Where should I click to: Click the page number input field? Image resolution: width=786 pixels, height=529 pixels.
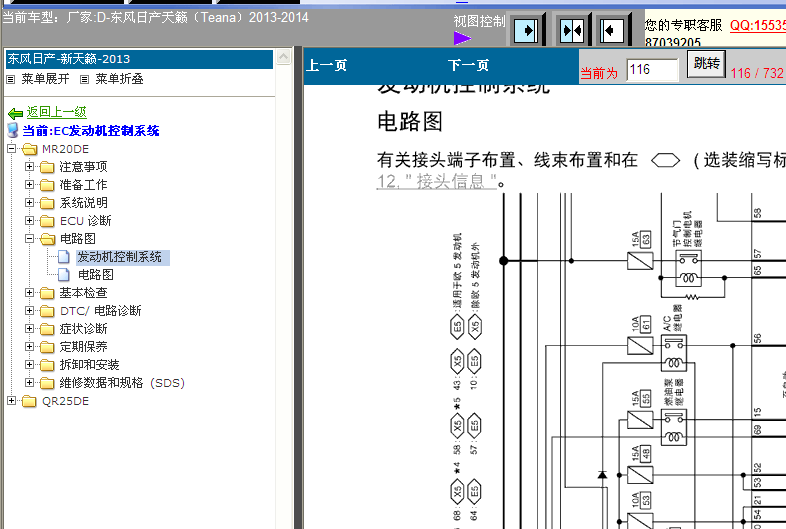652,69
